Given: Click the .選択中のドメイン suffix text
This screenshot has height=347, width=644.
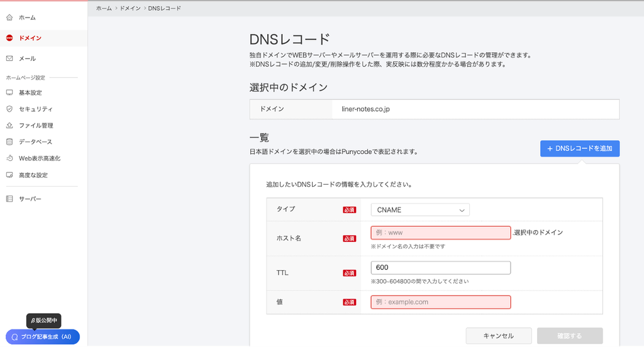Looking at the screenshot, I should point(538,233).
